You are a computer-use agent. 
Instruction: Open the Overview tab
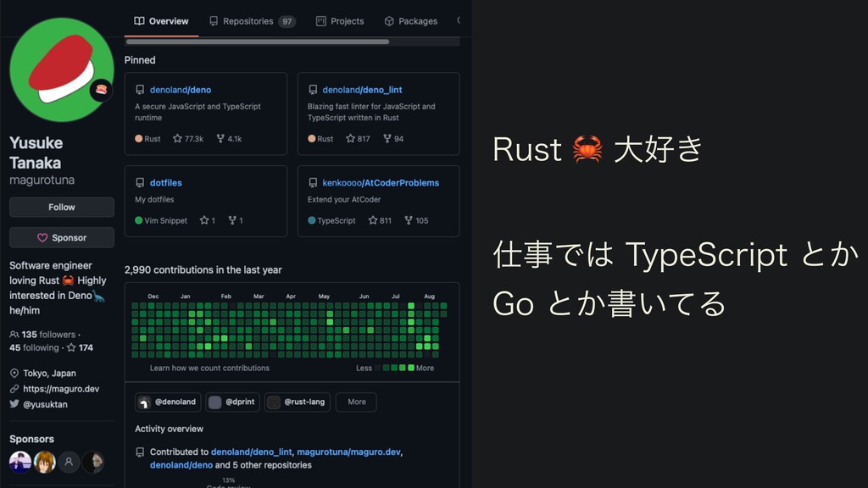click(x=161, y=21)
